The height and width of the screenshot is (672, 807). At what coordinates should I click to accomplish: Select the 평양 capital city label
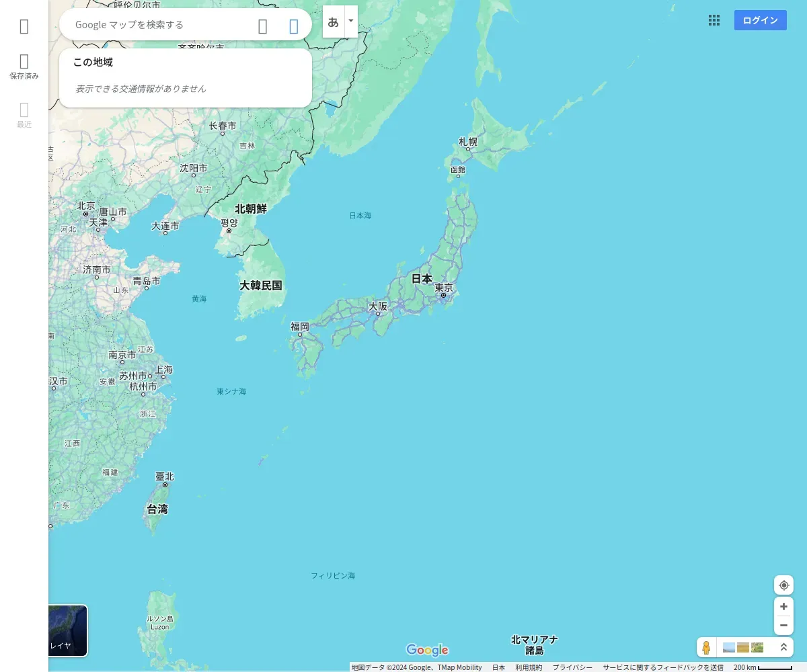tap(229, 222)
